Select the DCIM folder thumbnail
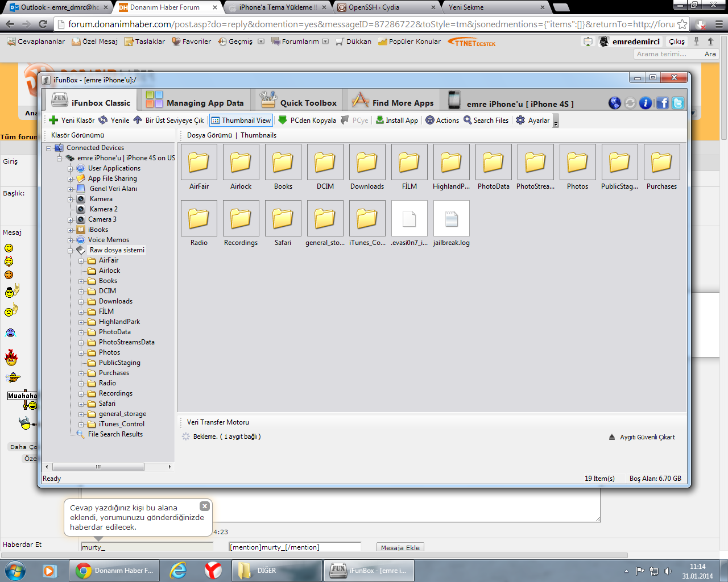Image resolution: width=728 pixels, height=582 pixels. coord(325,167)
